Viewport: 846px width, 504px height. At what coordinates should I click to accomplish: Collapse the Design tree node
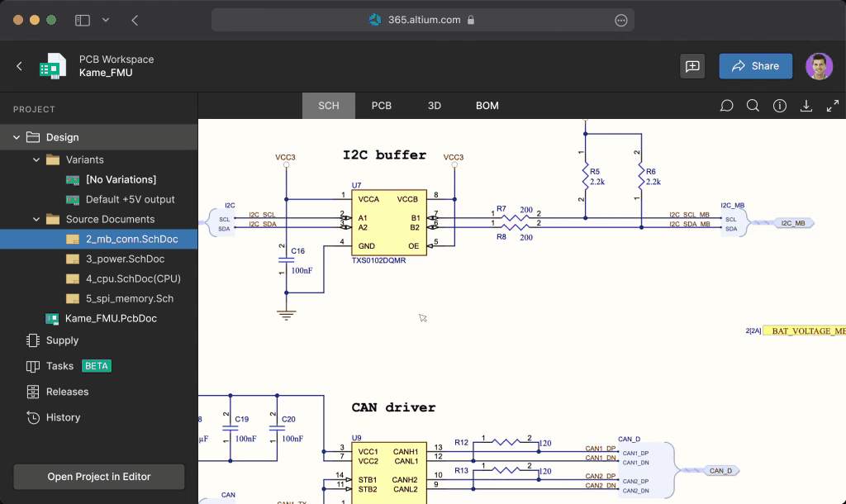[x=16, y=138]
